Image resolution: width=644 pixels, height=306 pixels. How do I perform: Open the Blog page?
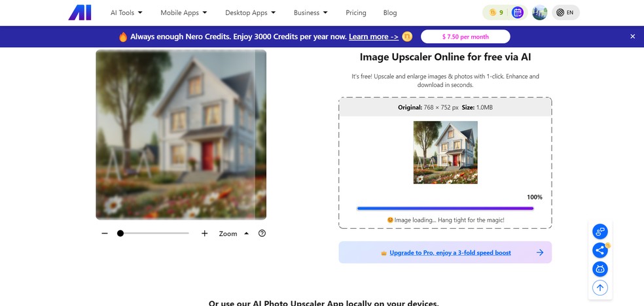[x=390, y=12]
